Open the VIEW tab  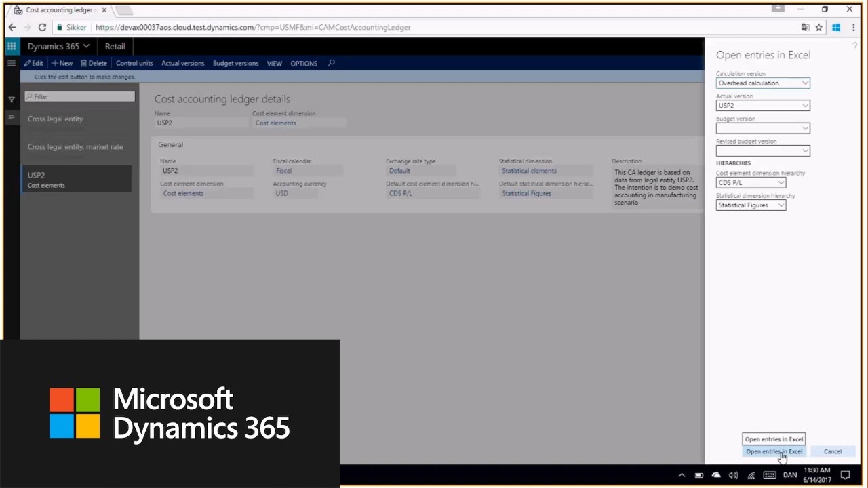275,63
